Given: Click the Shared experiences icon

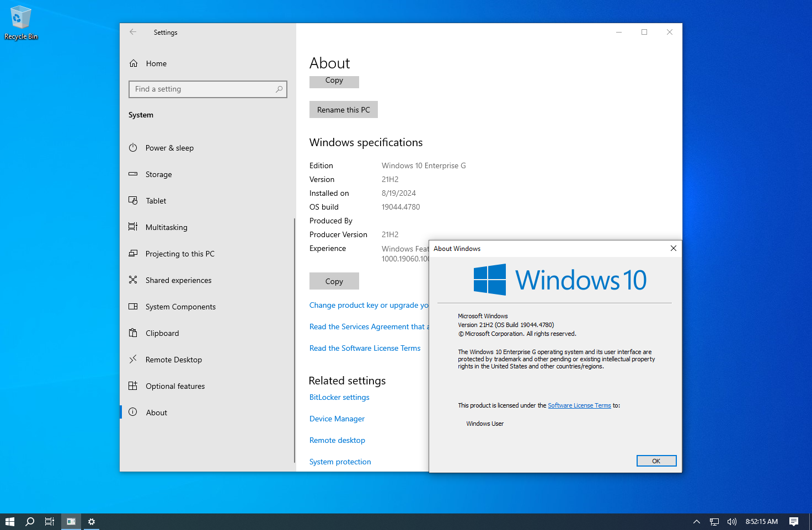Looking at the screenshot, I should 133,280.
